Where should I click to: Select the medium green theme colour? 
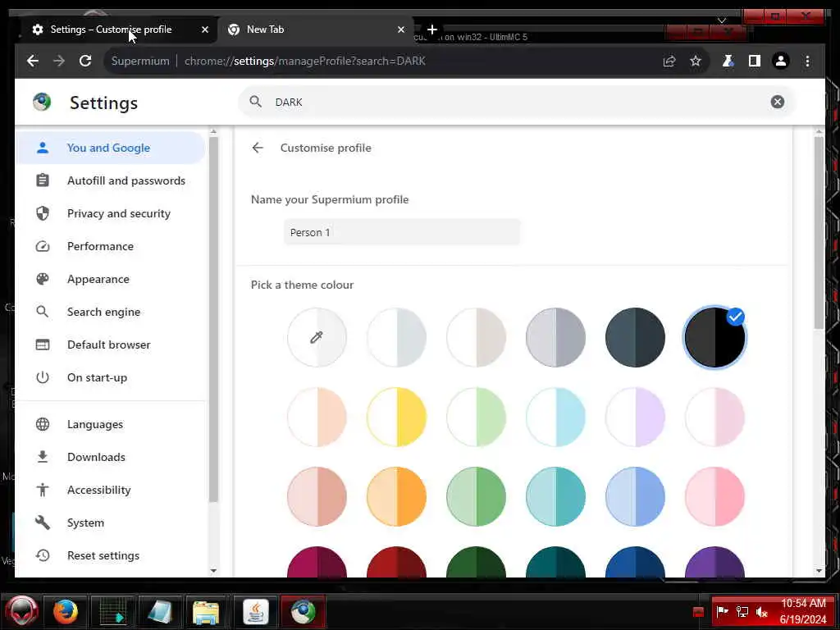(x=476, y=496)
